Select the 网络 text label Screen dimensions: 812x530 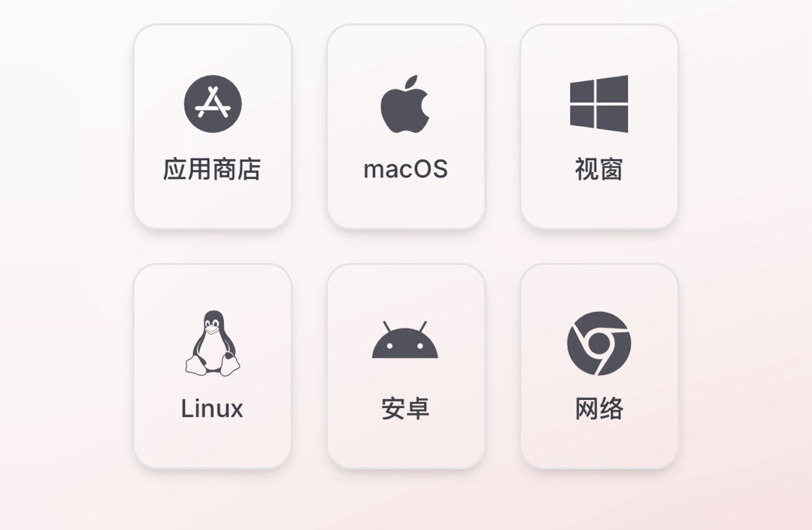click(x=599, y=409)
